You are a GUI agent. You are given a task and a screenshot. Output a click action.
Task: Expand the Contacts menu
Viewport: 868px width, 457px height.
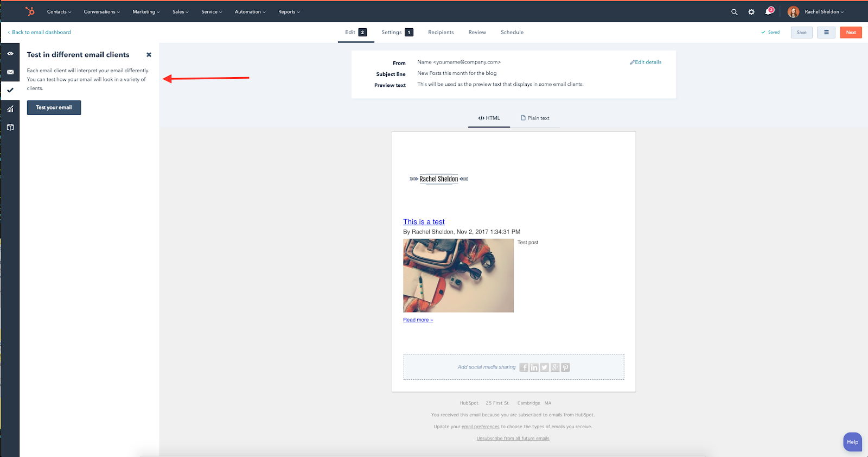click(x=59, y=12)
